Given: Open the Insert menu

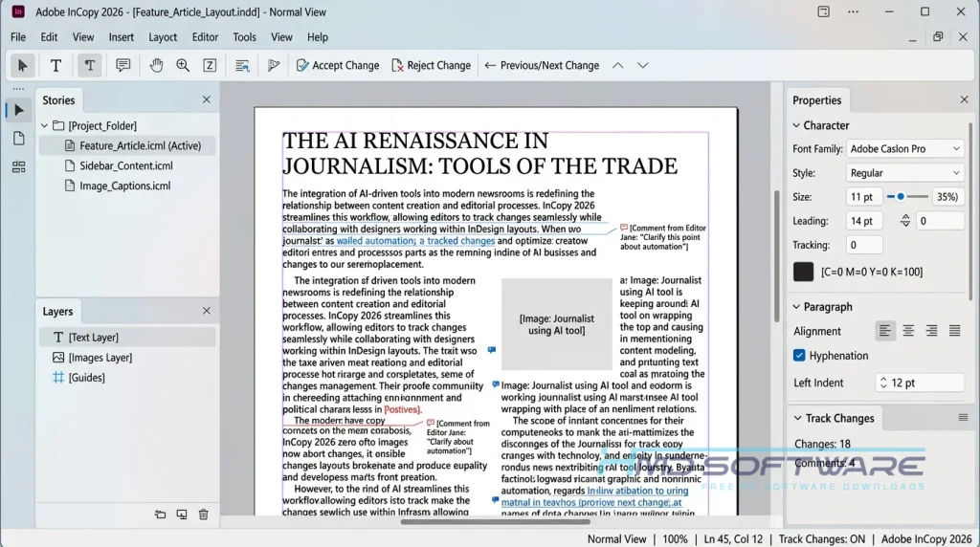Looking at the screenshot, I should coord(122,37).
